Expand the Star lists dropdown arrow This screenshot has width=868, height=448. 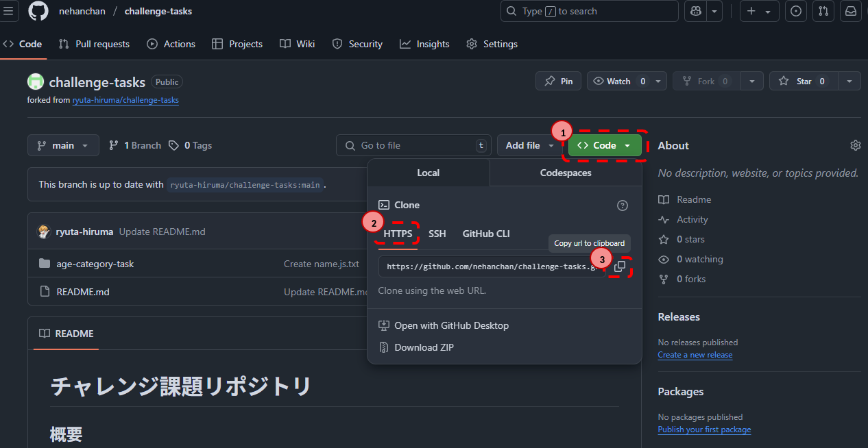[850, 81]
